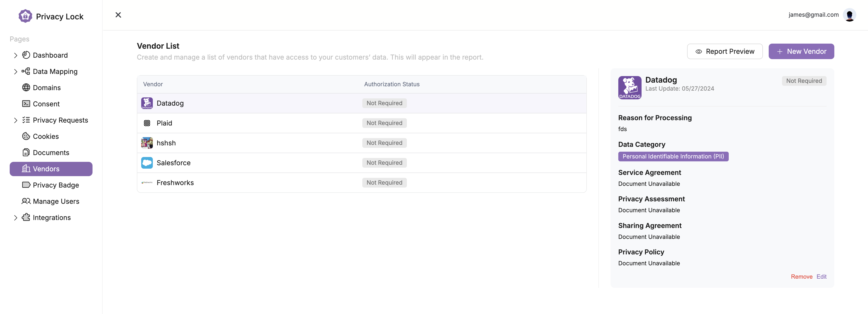Click Remove link for Datadog
This screenshot has width=868, height=314.
(802, 277)
